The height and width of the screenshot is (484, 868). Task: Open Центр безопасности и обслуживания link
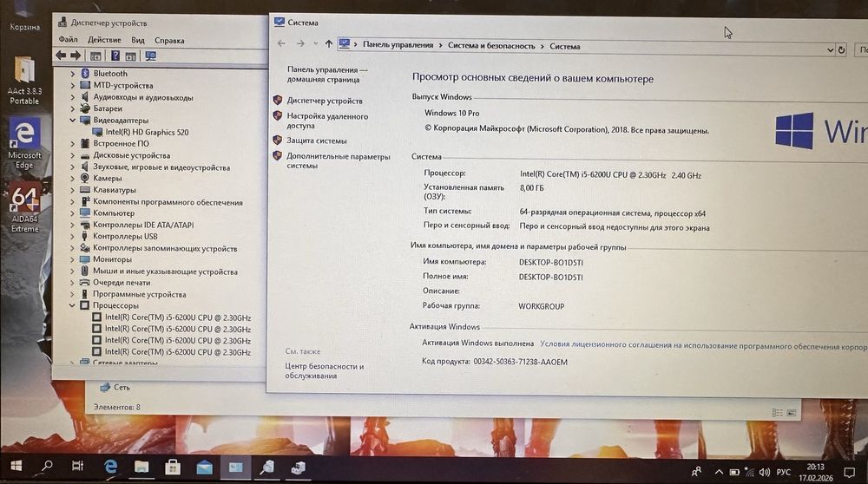(x=325, y=370)
